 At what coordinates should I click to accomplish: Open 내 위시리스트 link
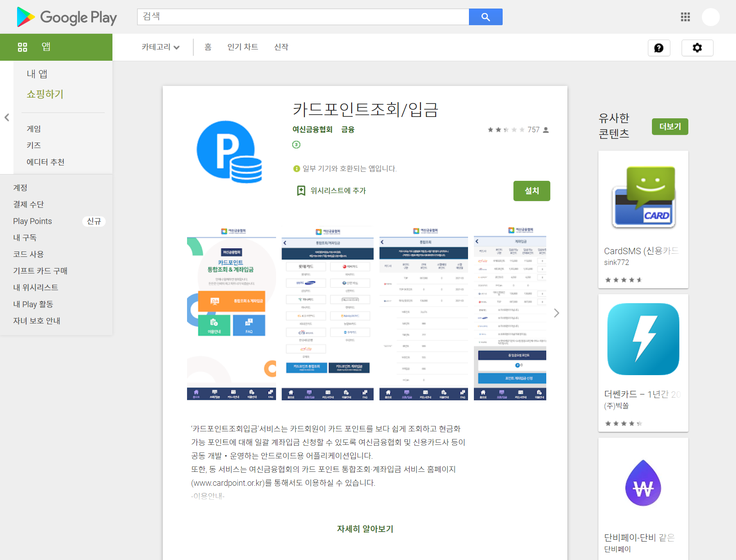[36, 287]
